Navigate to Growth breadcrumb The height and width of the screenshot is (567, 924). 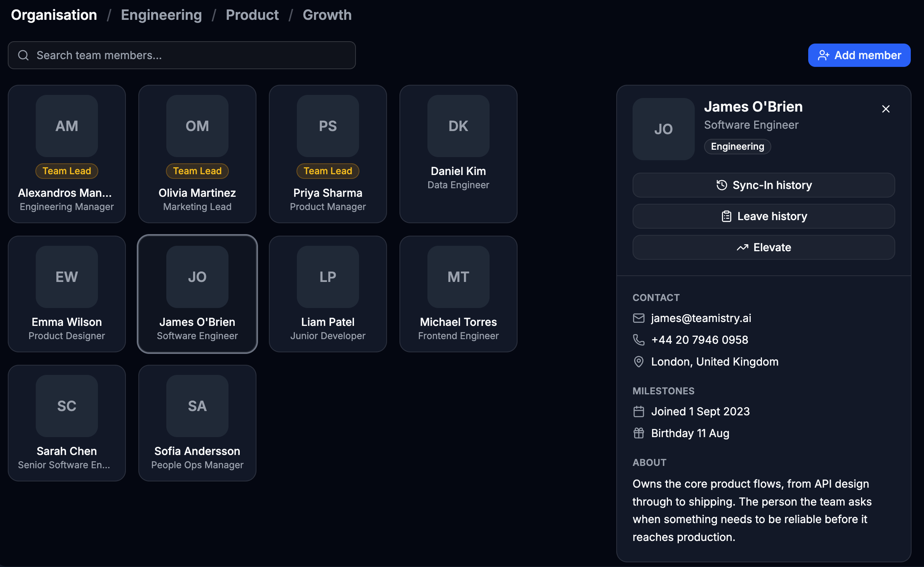coord(327,15)
